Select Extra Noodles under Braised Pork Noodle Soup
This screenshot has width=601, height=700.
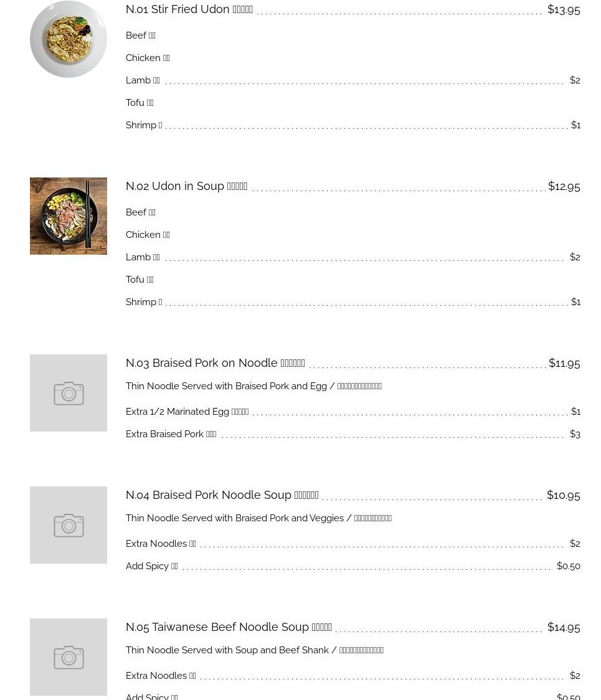pyautogui.click(x=161, y=544)
